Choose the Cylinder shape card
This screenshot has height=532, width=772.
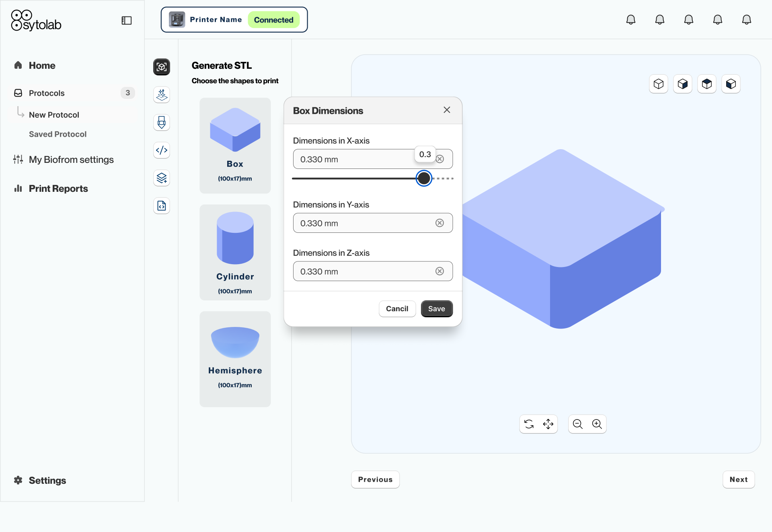(x=235, y=253)
